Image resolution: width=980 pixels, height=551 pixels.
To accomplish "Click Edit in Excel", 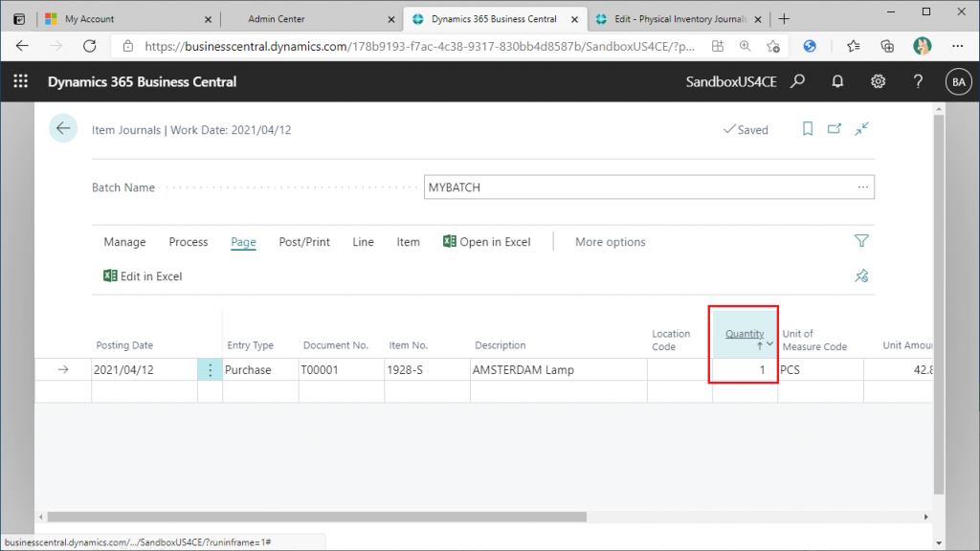I will click(x=143, y=276).
